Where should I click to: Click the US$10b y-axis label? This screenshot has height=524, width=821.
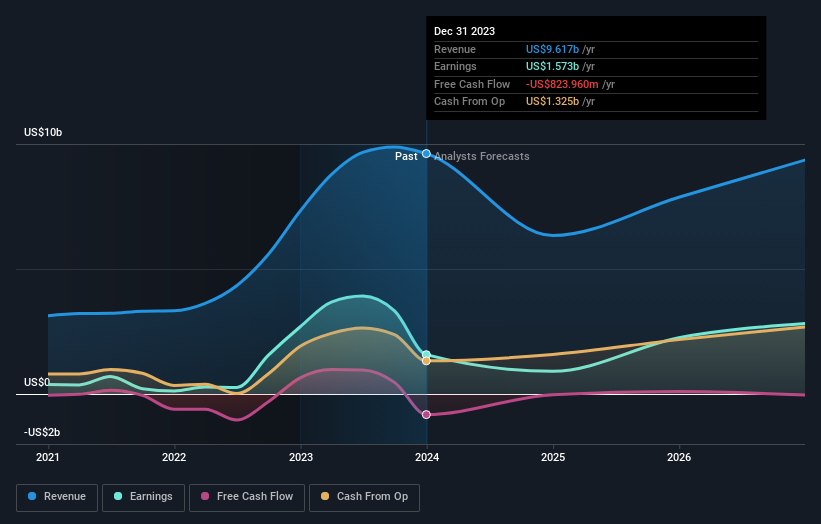click(x=43, y=132)
